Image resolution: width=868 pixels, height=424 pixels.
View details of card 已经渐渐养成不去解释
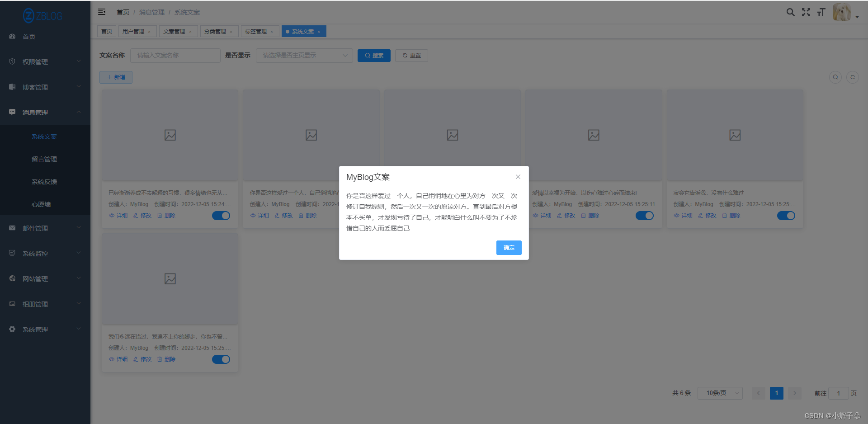pyautogui.click(x=118, y=216)
